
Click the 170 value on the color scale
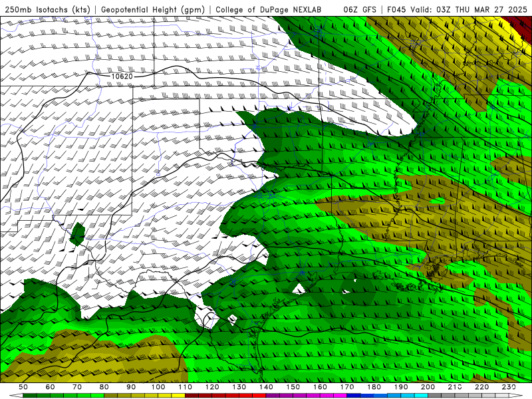tap(347, 387)
